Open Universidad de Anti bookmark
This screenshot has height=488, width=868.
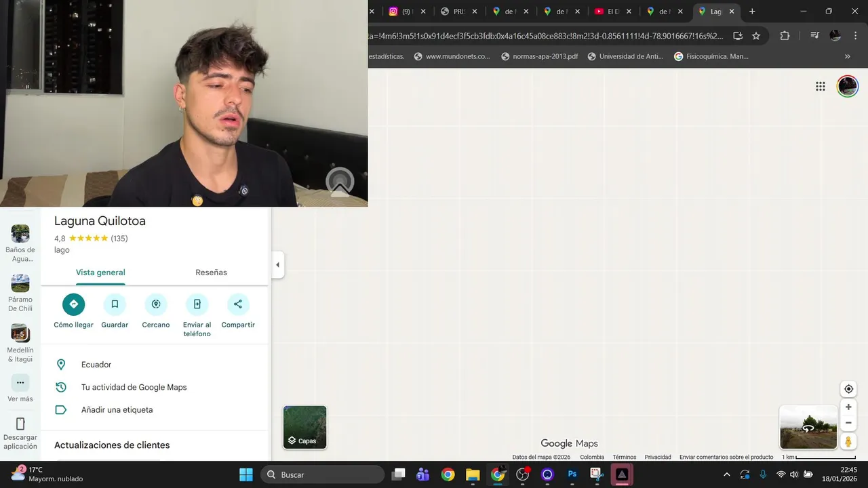[x=625, y=56]
